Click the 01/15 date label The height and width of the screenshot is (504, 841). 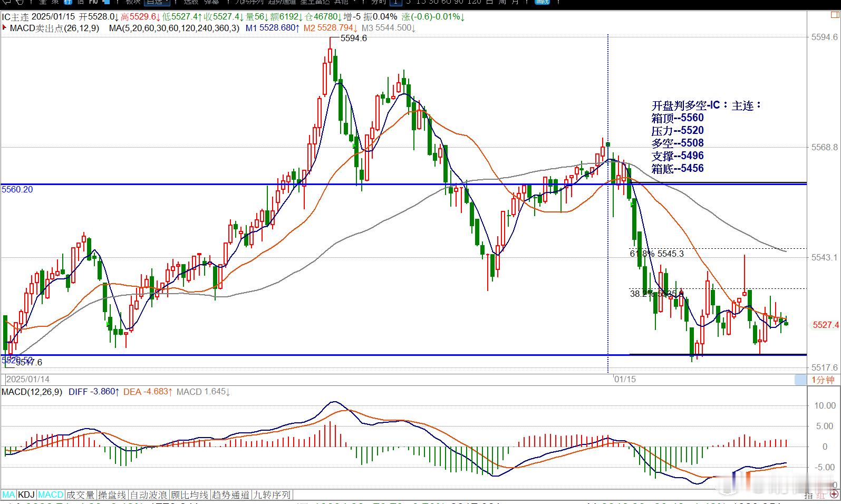click(x=625, y=379)
